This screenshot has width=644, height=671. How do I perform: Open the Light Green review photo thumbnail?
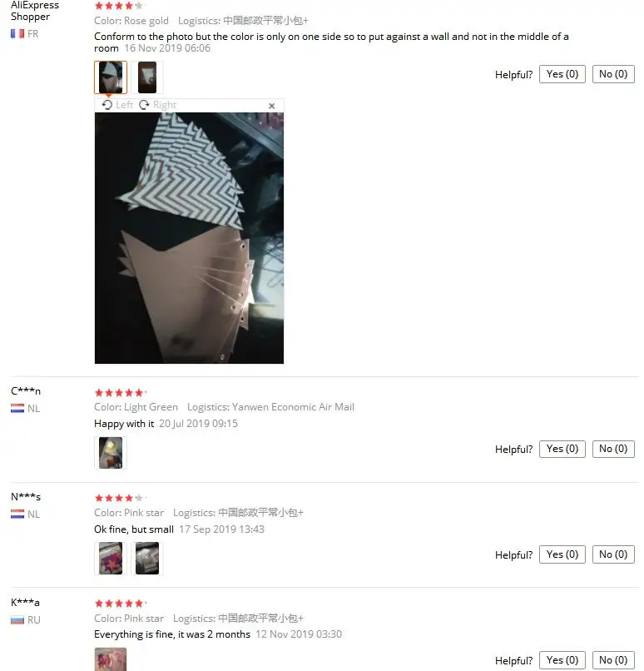111,453
